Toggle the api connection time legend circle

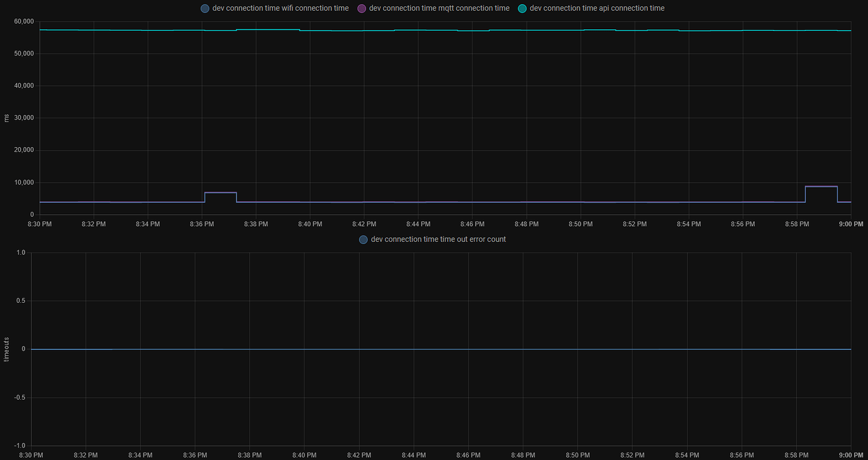522,9
